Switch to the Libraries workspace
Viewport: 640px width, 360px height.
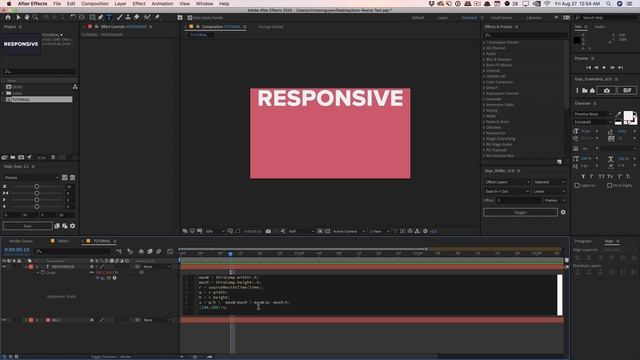coord(534,18)
